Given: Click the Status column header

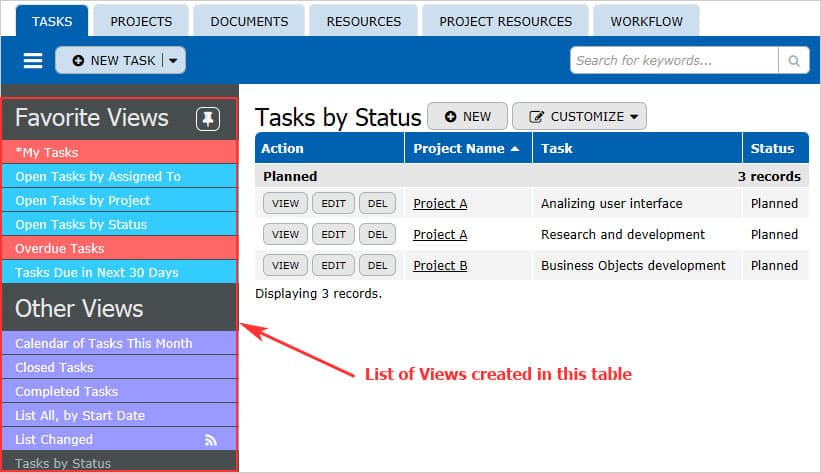Looking at the screenshot, I should [x=776, y=148].
